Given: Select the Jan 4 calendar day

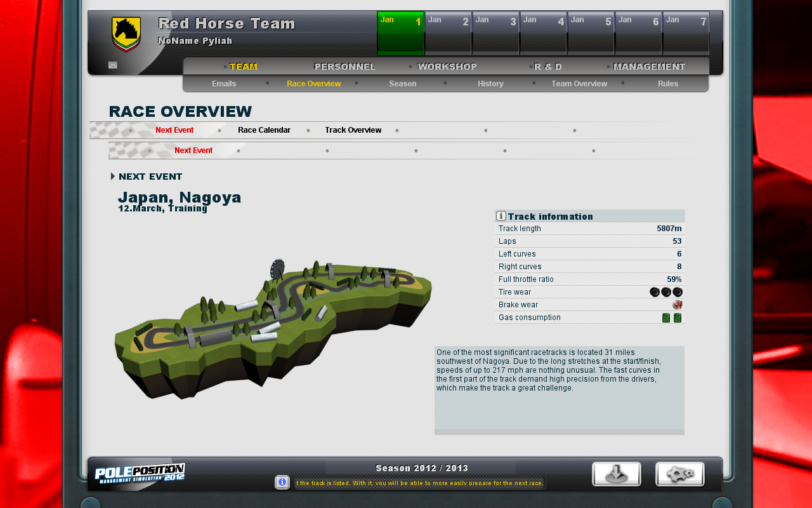Looking at the screenshot, I should pos(543,33).
